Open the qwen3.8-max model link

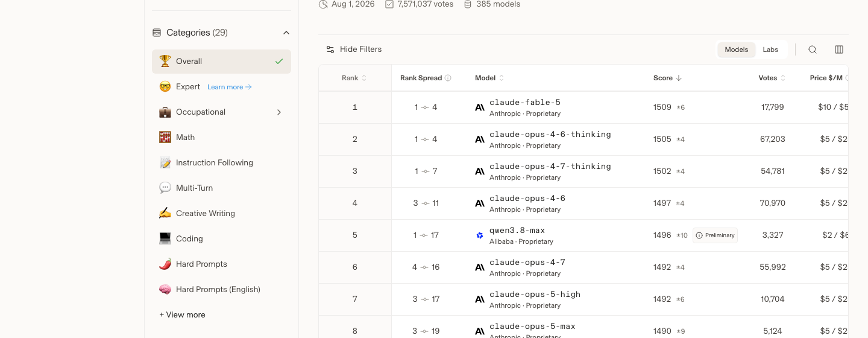517,231
